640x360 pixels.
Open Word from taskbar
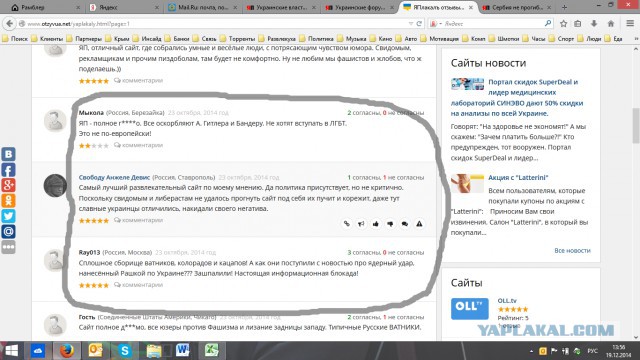point(182,351)
